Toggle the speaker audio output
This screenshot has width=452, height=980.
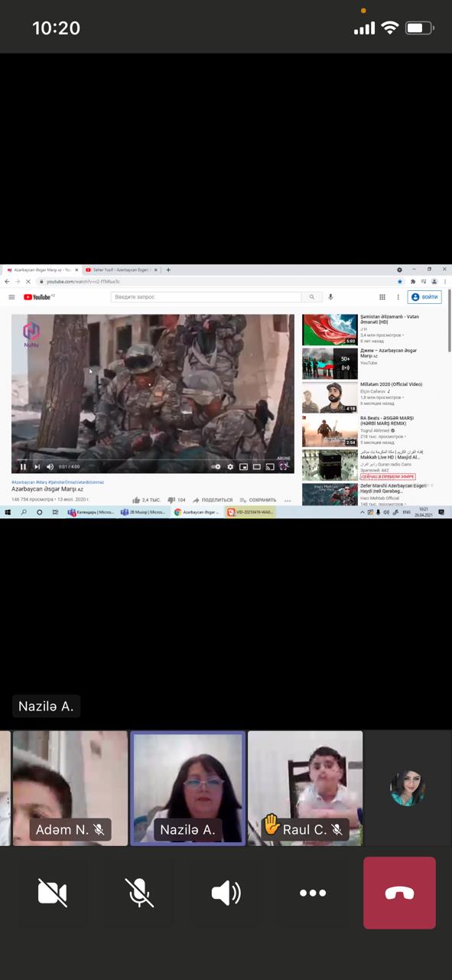(226, 893)
